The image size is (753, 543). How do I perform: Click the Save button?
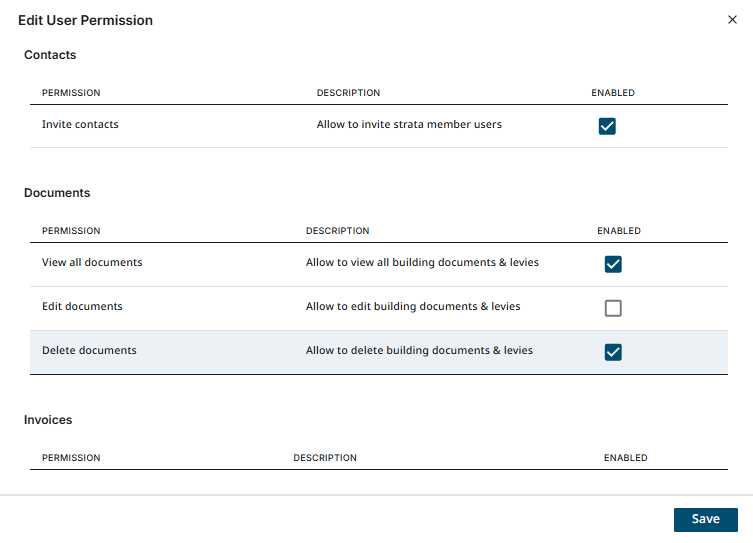[705, 519]
